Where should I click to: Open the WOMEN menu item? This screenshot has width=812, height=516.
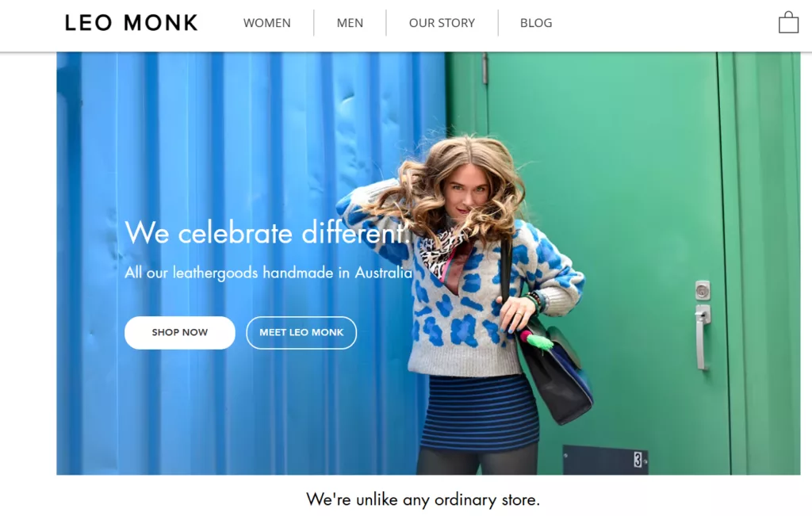[x=267, y=23]
